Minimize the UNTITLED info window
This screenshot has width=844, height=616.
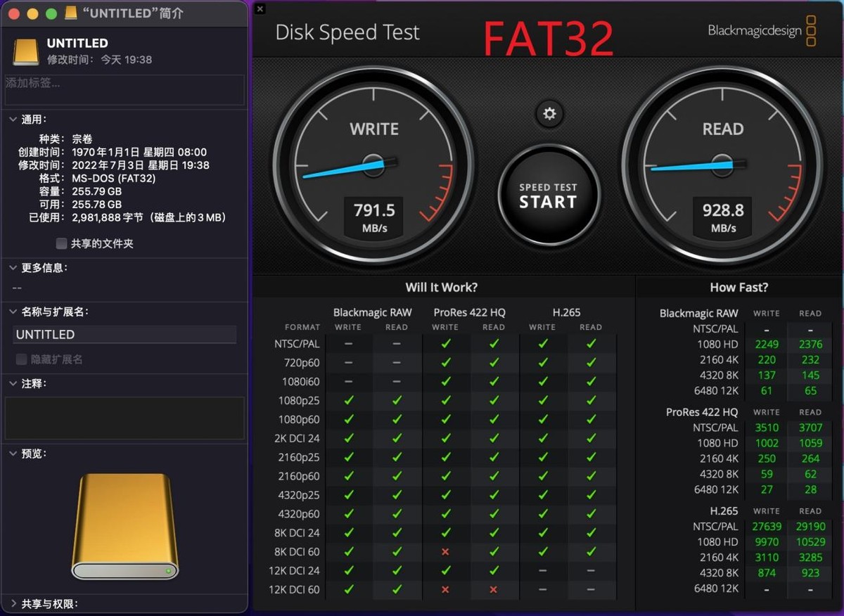32,14
